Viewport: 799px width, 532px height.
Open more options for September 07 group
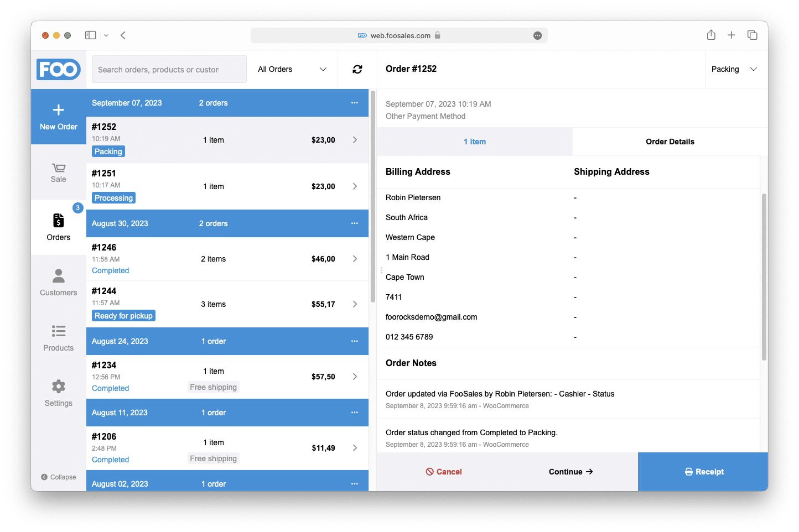pyautogui.click(x=355, y=103)
